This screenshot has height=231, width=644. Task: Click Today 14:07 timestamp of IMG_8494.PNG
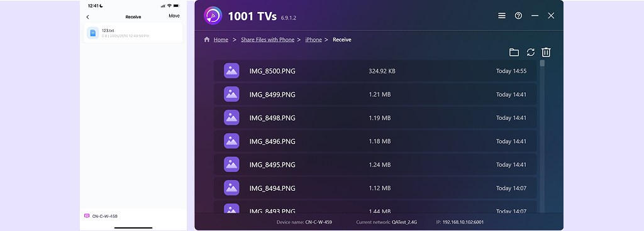(511, 188)
